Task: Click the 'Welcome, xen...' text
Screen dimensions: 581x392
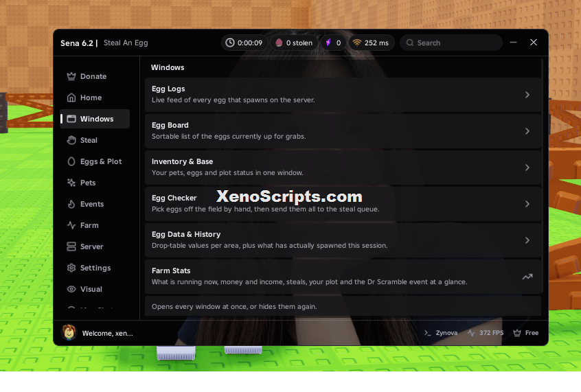Action: click(107, 333)
